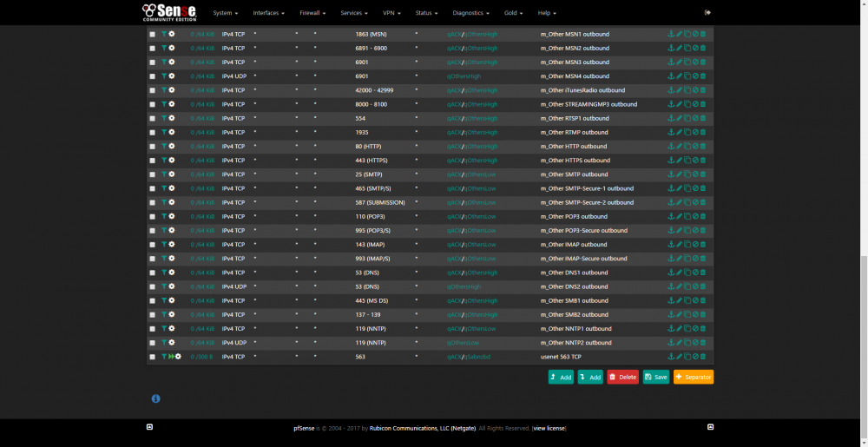Delete the m_Other RTSP1 outbound rule
The image size is (868, 447).
tap(703, 118)
